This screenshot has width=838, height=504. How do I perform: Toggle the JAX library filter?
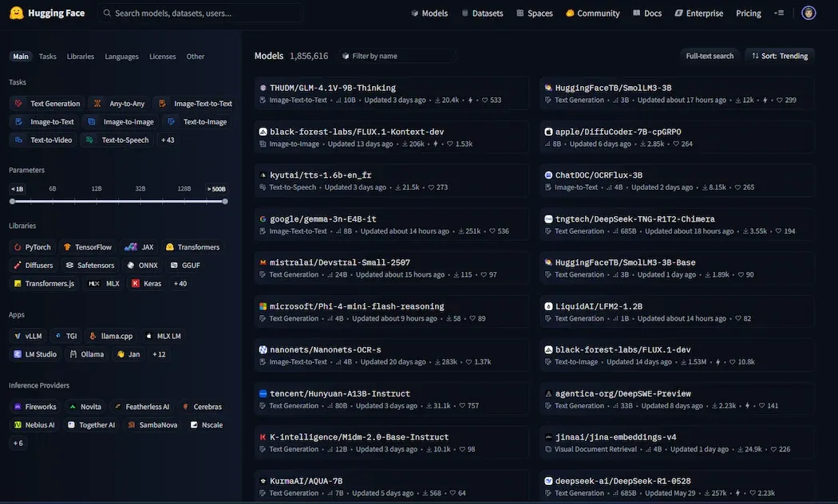click(x=139, y=247)
